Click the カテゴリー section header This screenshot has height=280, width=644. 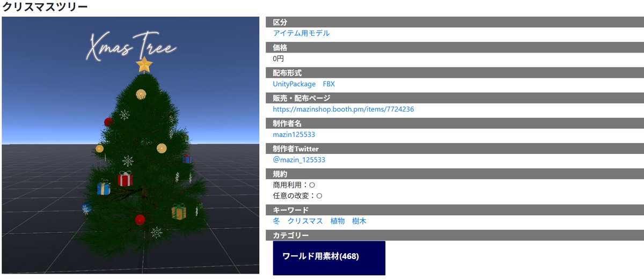455,235
